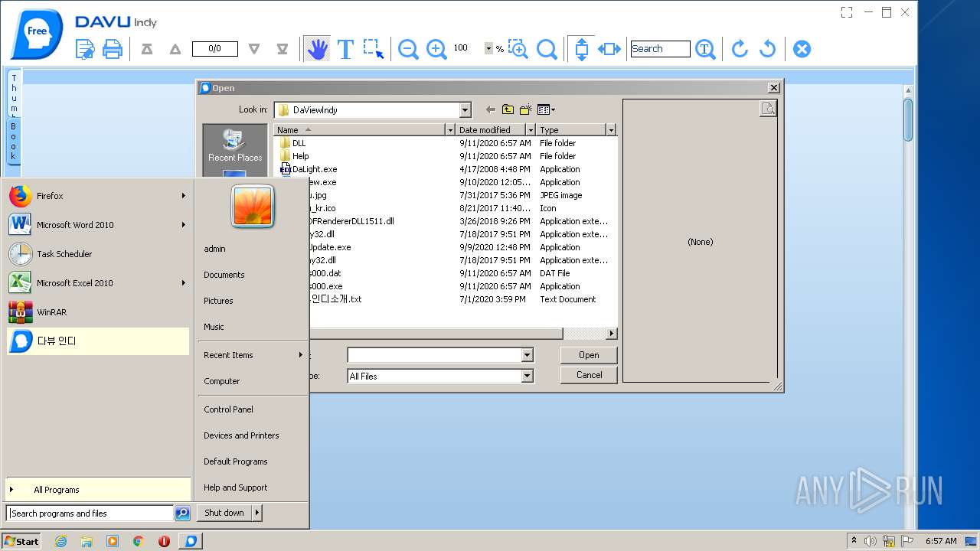
Task: Click the Cancel button in dialog
Action: tap(589, 375)
